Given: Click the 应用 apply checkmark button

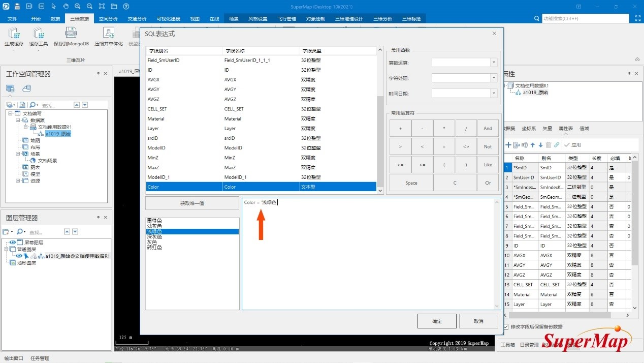Looking at the screenshot, I should coord(572,145).
